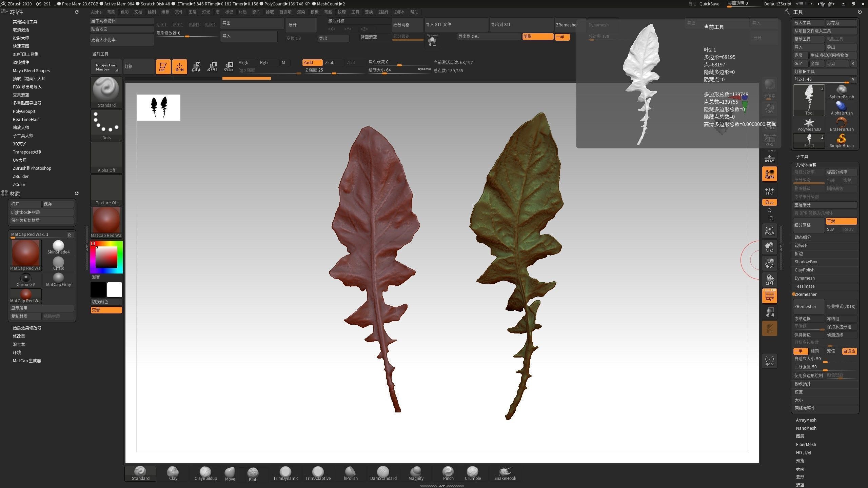Select the Crumple brush
The width and height of the screenshot is (868, 488).
473,474
